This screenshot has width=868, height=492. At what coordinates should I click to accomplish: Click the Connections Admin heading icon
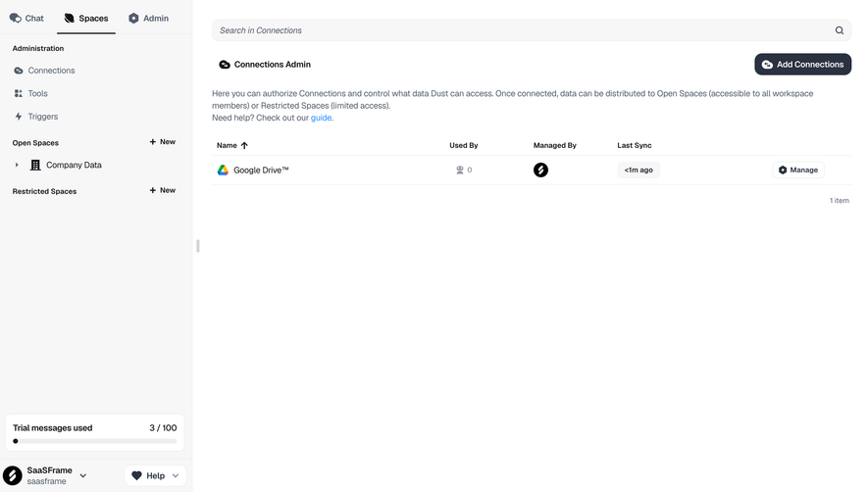pyautogui.click(x=225, y=65)
